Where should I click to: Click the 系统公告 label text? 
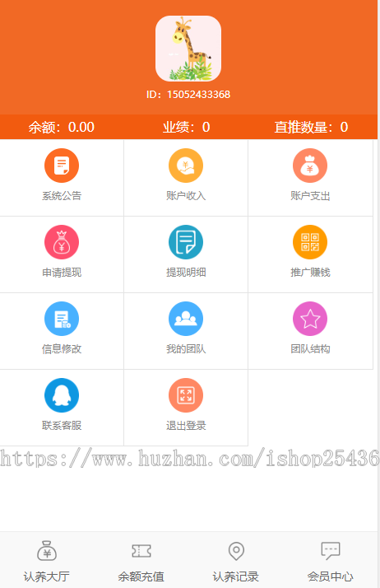pos(62,196)
